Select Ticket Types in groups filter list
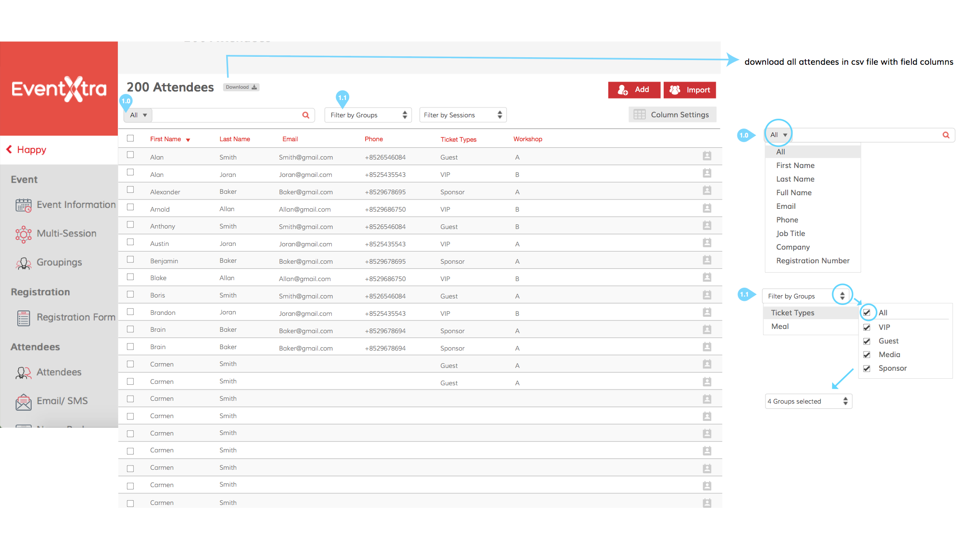 coord(811,313)
